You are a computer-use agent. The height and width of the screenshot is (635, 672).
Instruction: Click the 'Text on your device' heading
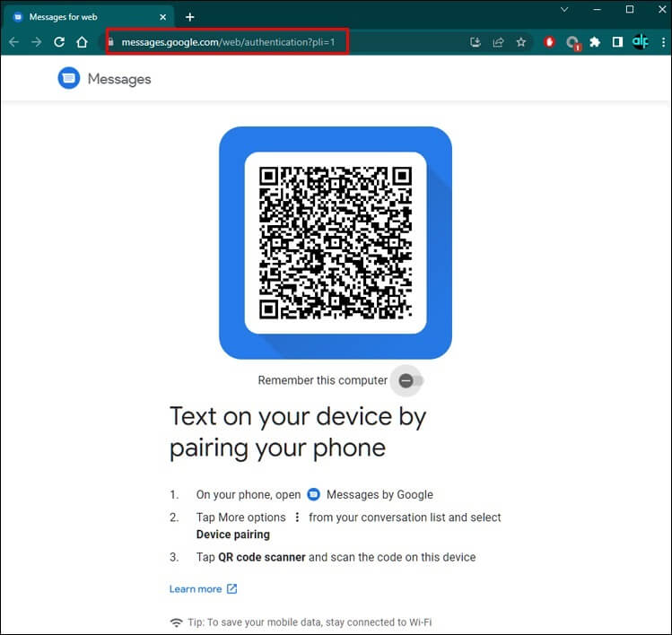(298, 432)
